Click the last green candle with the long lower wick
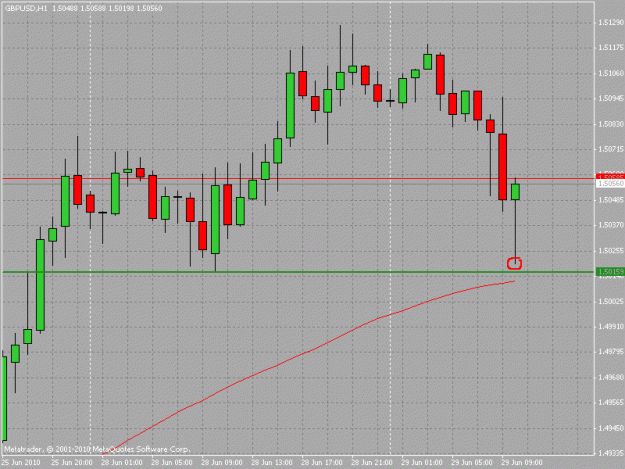 [515, 192]
